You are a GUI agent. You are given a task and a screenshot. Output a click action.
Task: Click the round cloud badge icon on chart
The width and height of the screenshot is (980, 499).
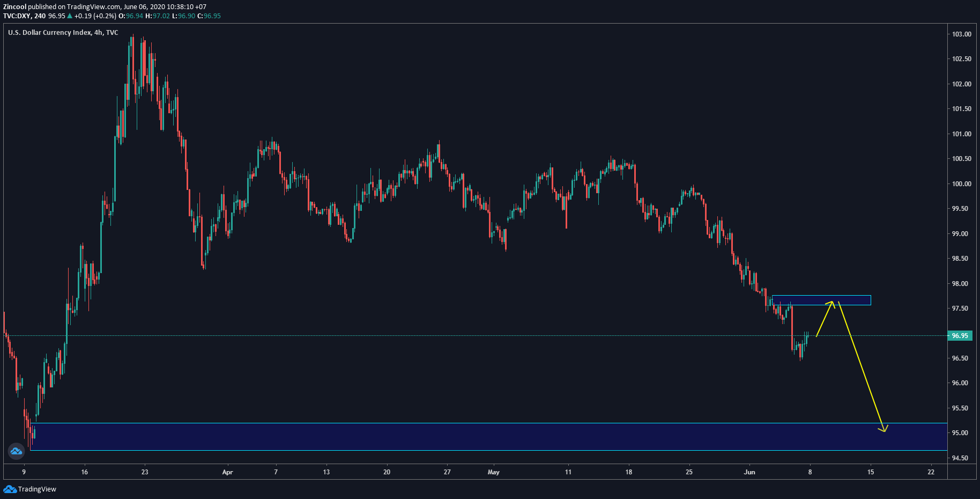(x=16, y=451)
